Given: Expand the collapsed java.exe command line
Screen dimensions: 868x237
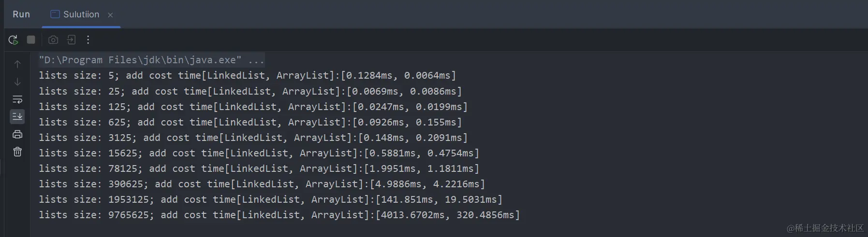Looking at the screenshot, I should (152, 60).
